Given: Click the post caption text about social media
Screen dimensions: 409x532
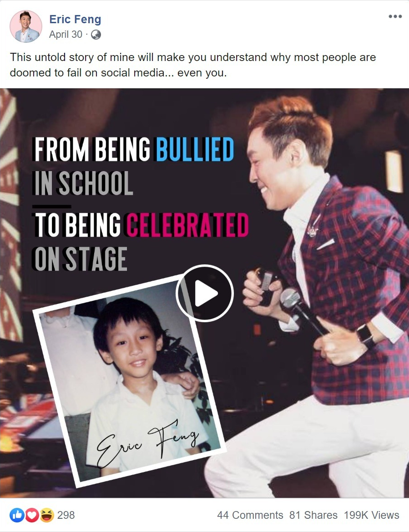Looking at the screenshot, I should pos(192,65).
